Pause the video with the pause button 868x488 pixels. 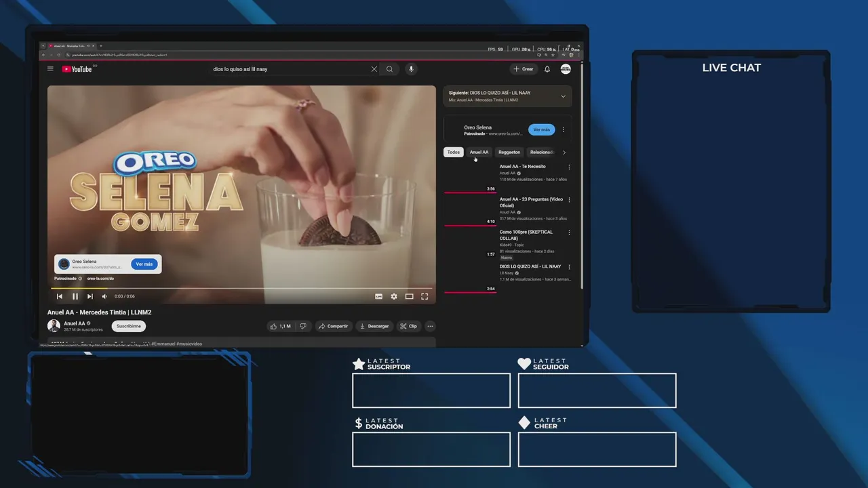point(75,296)
